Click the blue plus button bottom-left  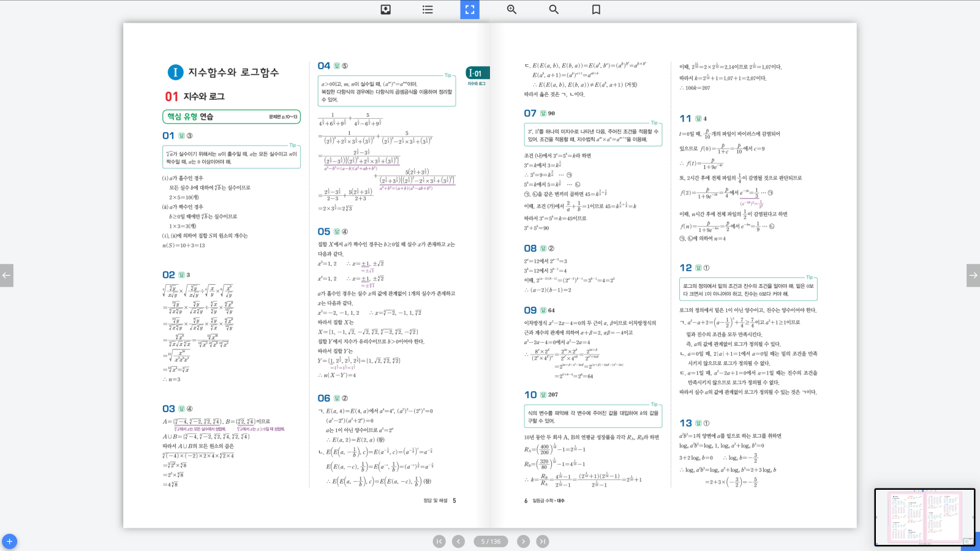(x=9, y=542)
